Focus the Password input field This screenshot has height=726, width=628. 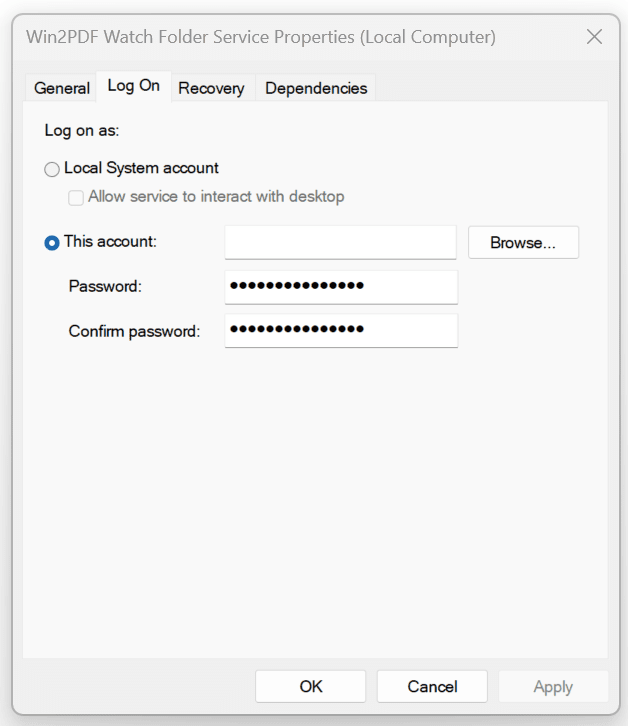[340, 286]
